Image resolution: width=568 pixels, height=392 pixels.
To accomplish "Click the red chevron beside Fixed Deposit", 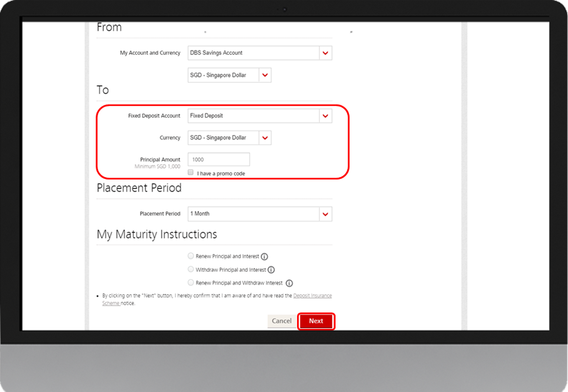I will [x=325, y=116].
